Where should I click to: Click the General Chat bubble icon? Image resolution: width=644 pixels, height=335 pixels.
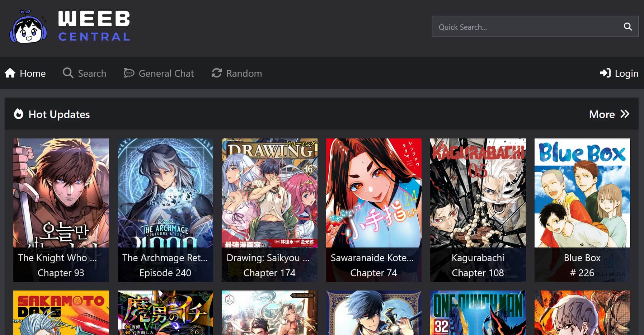click(x=129, y=73)
